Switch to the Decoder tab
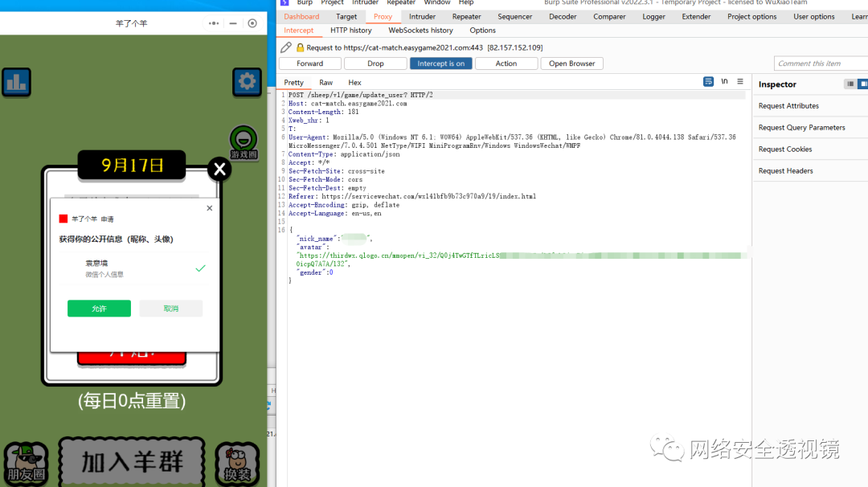This screenshot has height=487, width=868. [x=563, y=17]
